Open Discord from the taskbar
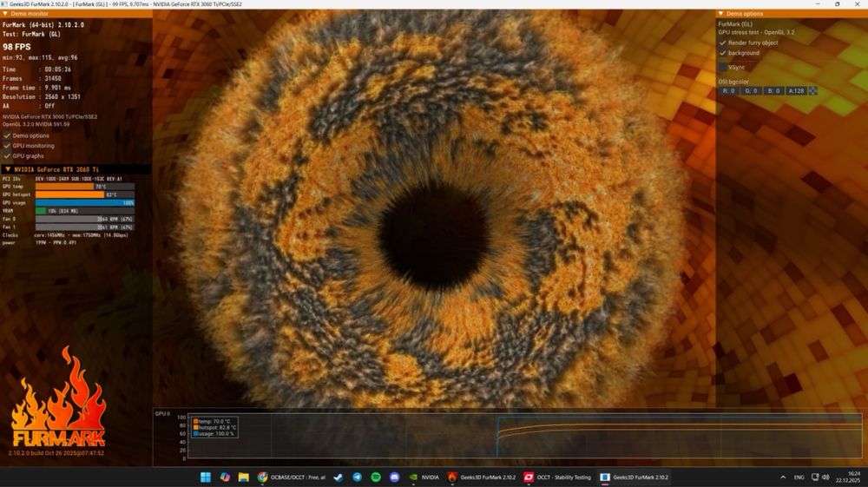 (395, 477)
